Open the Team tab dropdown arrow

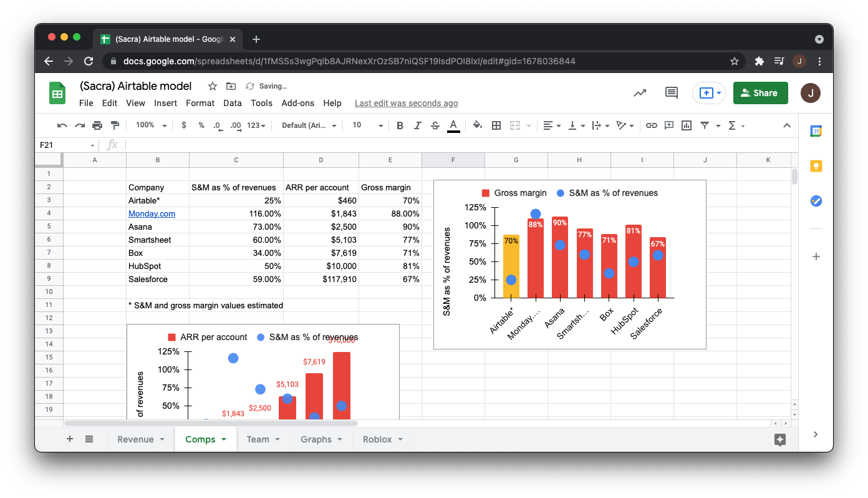[278, 439]
